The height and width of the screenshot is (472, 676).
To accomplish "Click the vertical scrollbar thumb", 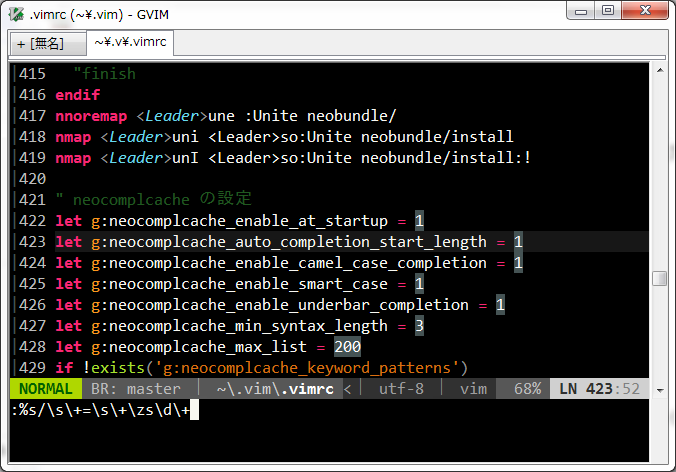I will [x=660, y=278].
